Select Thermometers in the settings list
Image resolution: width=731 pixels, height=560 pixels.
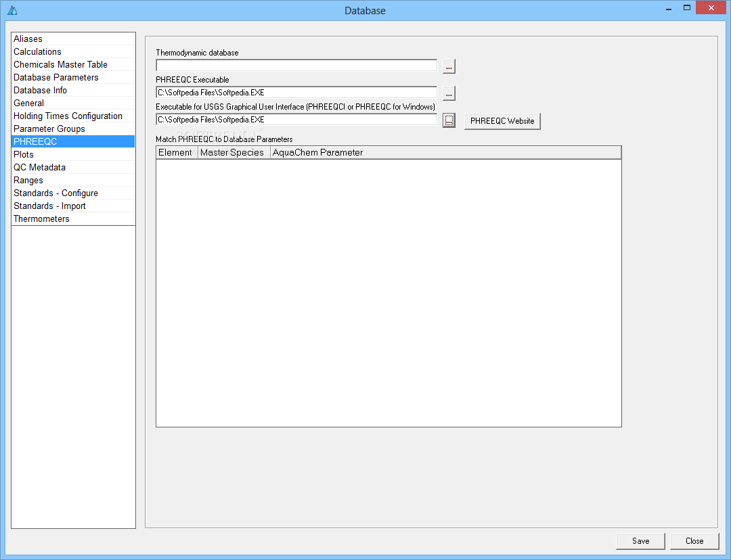[x=73, y=219]
